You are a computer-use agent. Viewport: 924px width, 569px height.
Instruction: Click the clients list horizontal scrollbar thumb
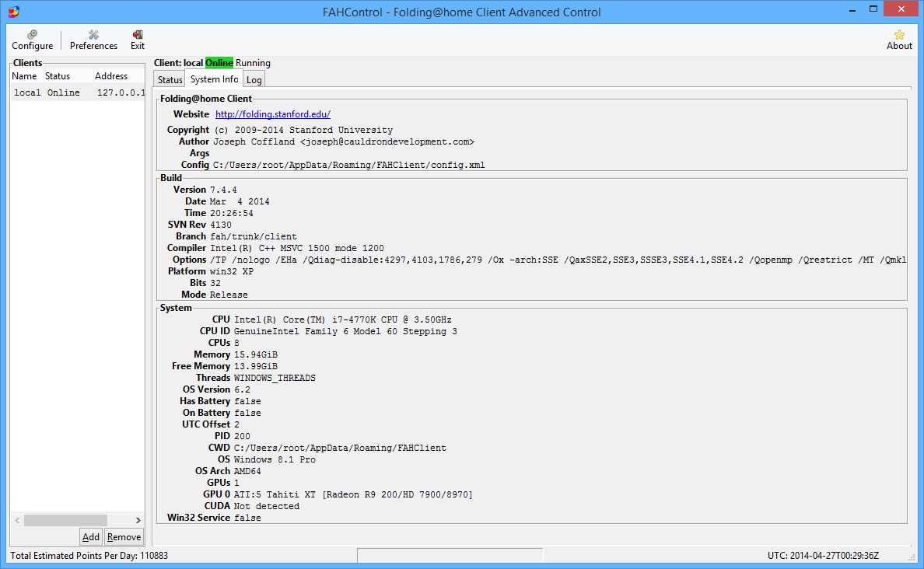[x=65, y=520]
